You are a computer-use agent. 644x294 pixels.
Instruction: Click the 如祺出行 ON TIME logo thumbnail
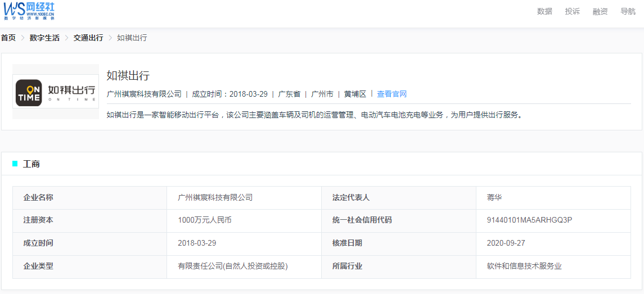pos(56,92)
